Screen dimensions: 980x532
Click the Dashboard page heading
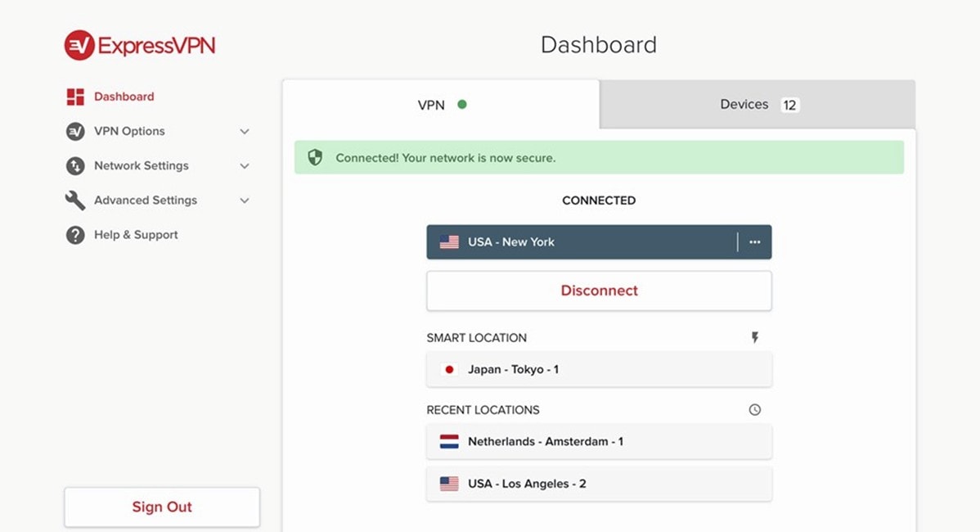click(x=599, y=45)
